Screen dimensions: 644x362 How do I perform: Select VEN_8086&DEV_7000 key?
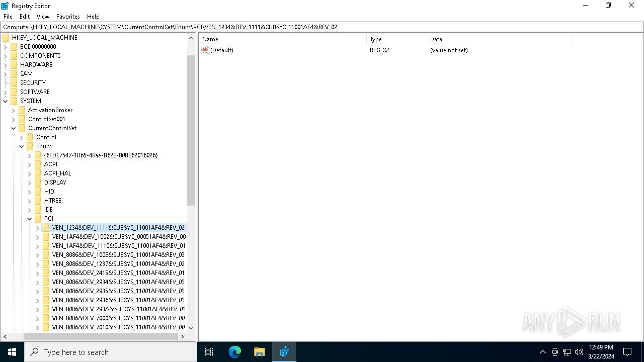tap(118, 318)
